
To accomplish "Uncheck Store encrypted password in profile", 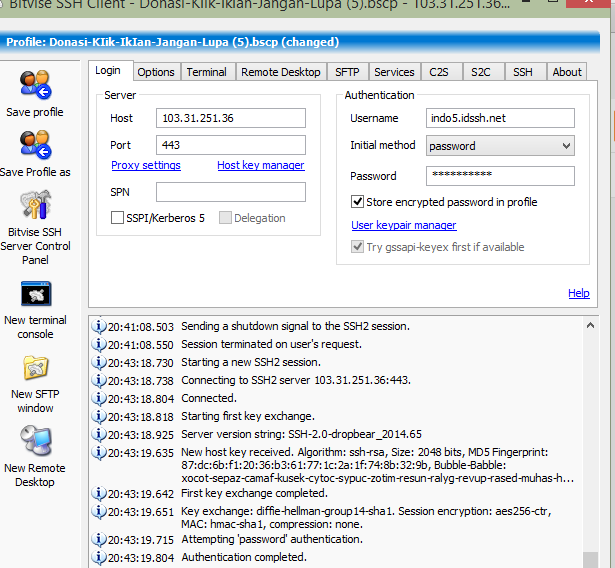I will tap(357, 202).
